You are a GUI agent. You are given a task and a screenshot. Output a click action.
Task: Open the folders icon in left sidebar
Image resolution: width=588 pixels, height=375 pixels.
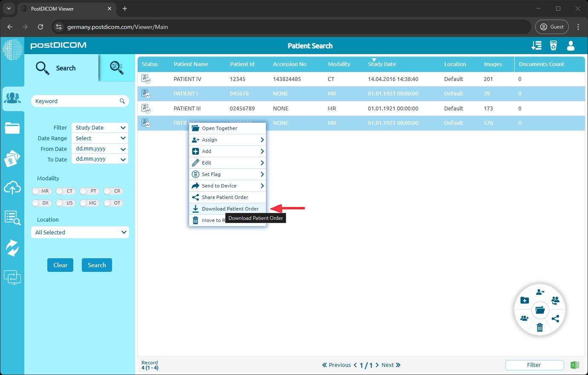tap(12, 128)
